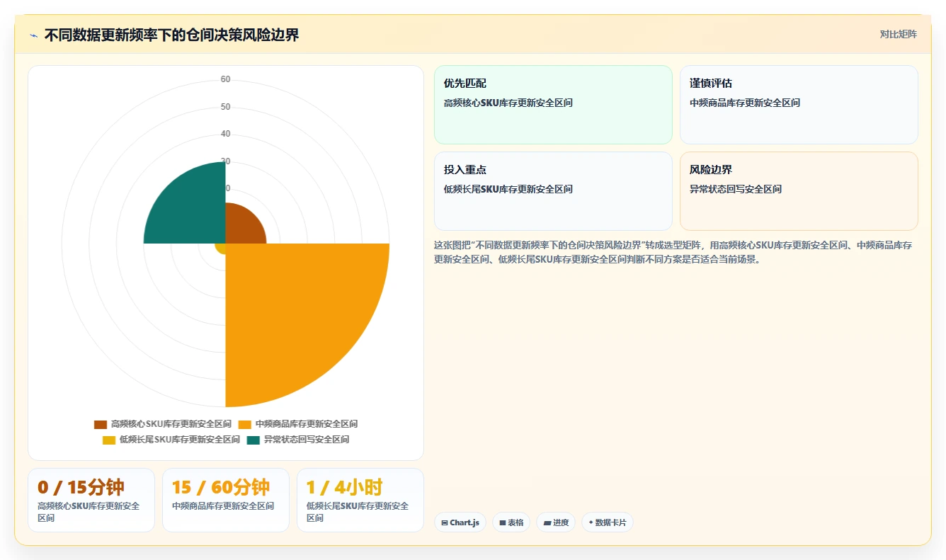This screenshot has height=560, width=946.
Task: Click the axis label 40 on chart
Action: click(x=225, y=134)
